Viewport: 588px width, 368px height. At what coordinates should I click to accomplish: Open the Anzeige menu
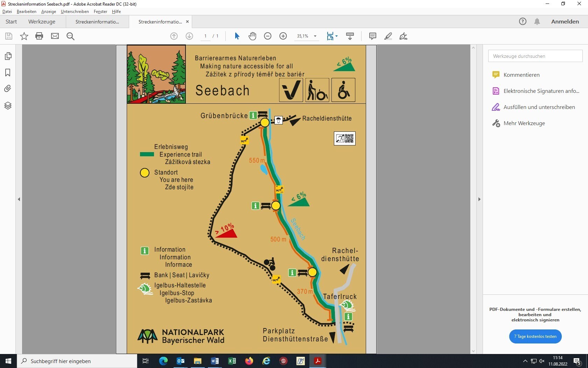[x=48, y=12]
